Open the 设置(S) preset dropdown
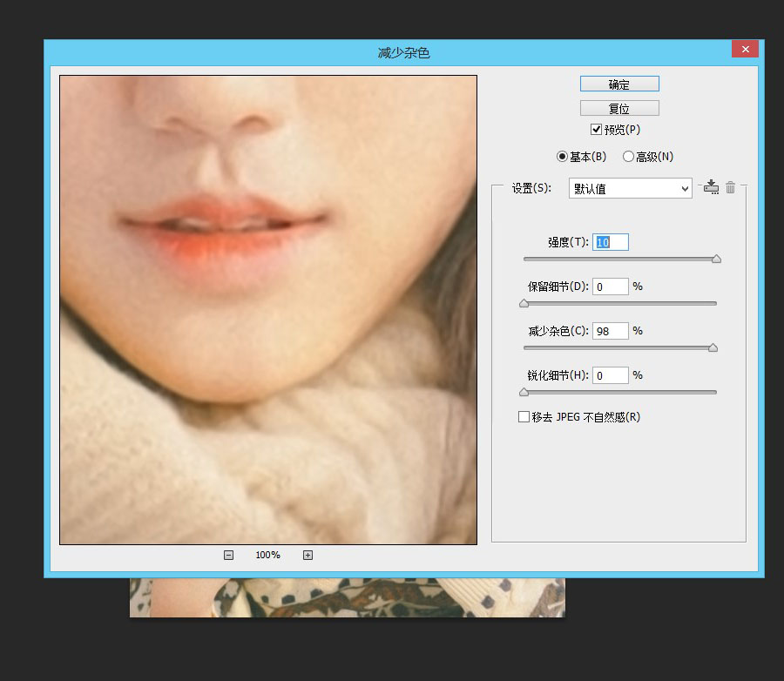784x681 pixels. click(631, 188)
